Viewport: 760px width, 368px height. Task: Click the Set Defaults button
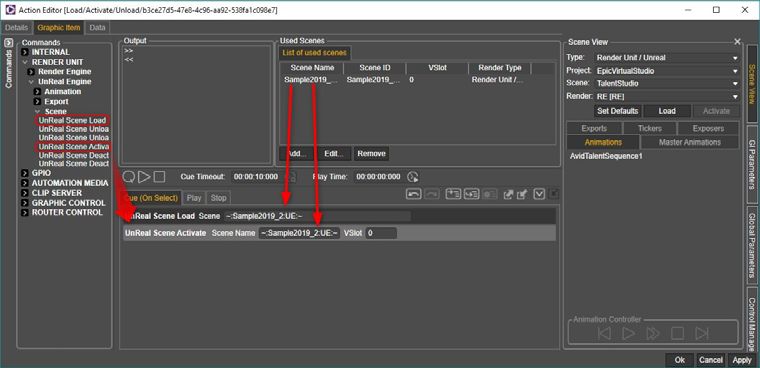click(x=618, y=111)
